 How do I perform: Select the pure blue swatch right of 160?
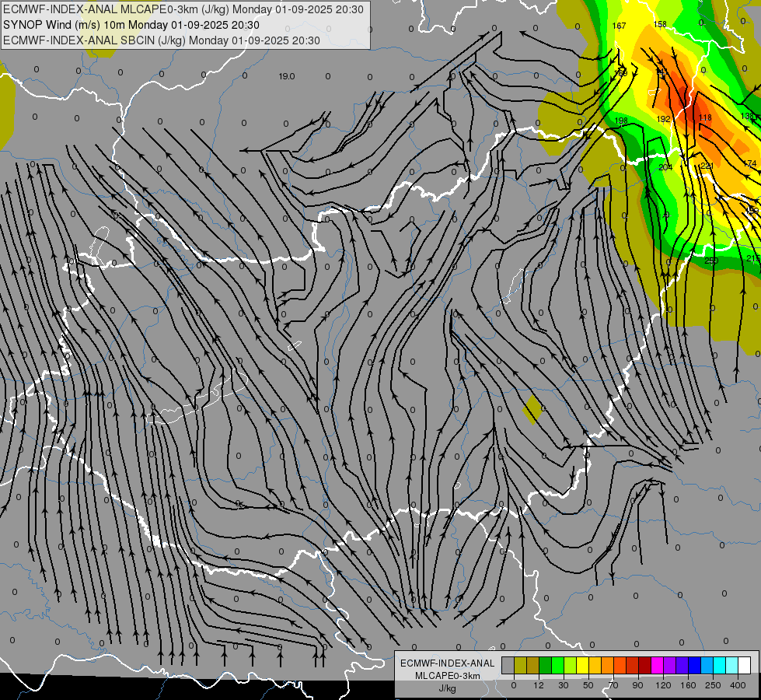coord(694,665)
